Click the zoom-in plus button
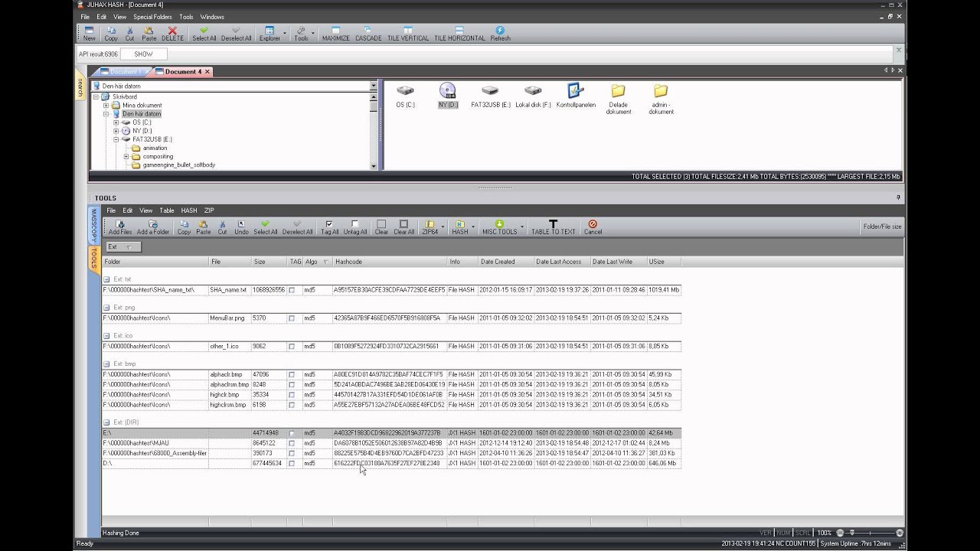Image resolution: width=980 pixels, height=551 pixels. click(900, 533)
